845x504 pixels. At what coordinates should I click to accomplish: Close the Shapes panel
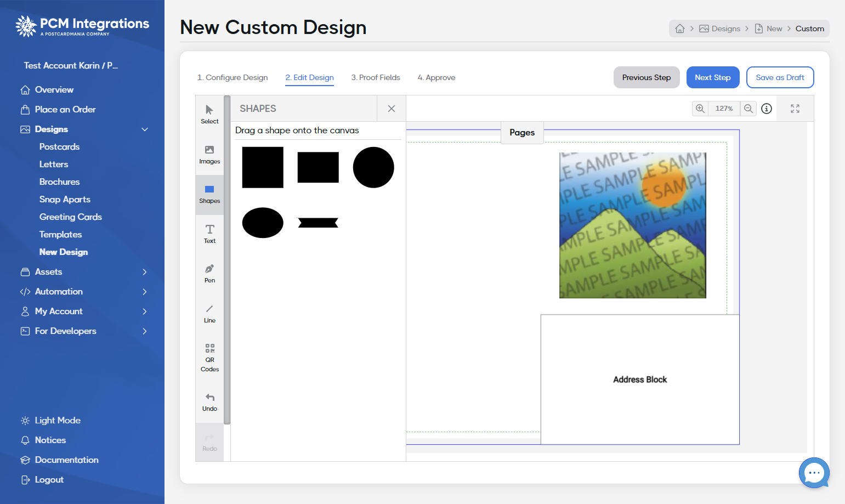pyautogui.click(x=392, y=109)
